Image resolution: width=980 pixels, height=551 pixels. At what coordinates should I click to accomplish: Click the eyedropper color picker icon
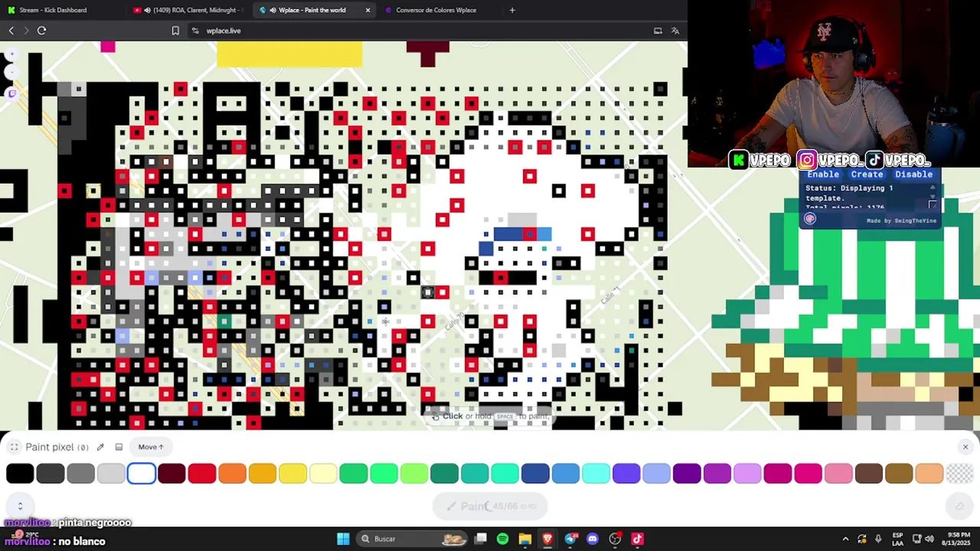pos(100,447)
